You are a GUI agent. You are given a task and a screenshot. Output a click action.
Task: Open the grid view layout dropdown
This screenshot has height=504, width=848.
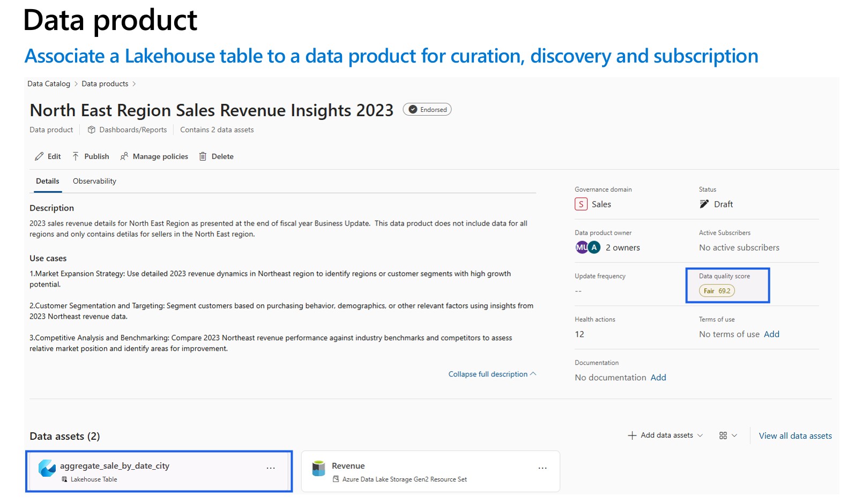click(728, 435)
